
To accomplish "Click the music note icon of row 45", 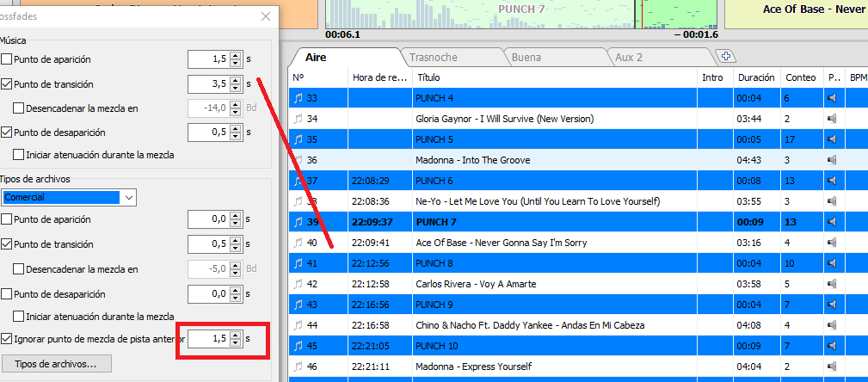I will [x=299, y=346].
